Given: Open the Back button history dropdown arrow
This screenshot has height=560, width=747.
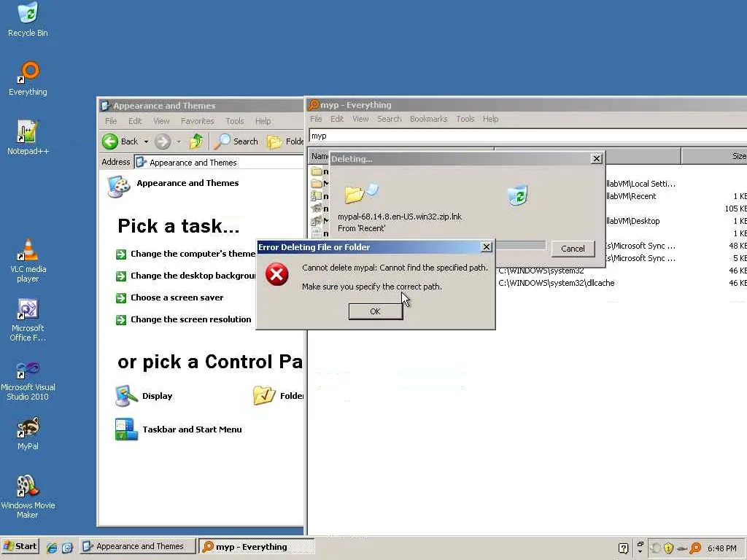Looking at the screenshot, I should click(x=146, y=141).
